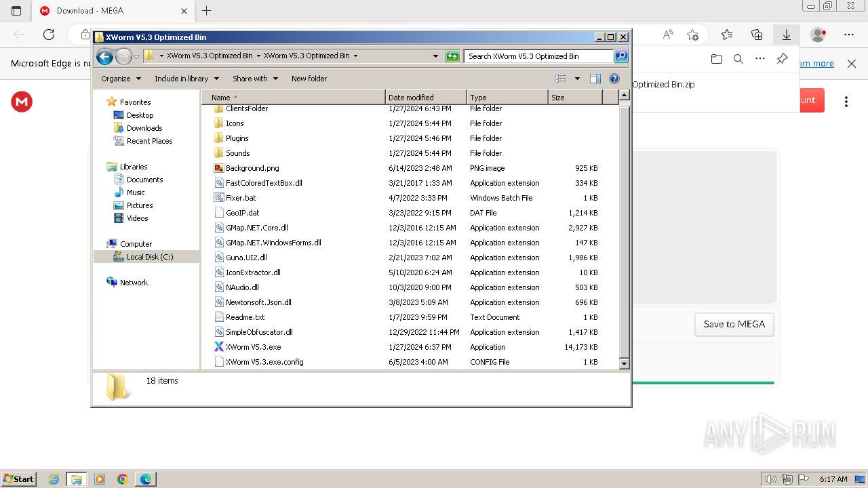The image size is (868, 488).
Task: Refresh the XWorm folder view
Action: pyautogui.click(x=452, y=56)
